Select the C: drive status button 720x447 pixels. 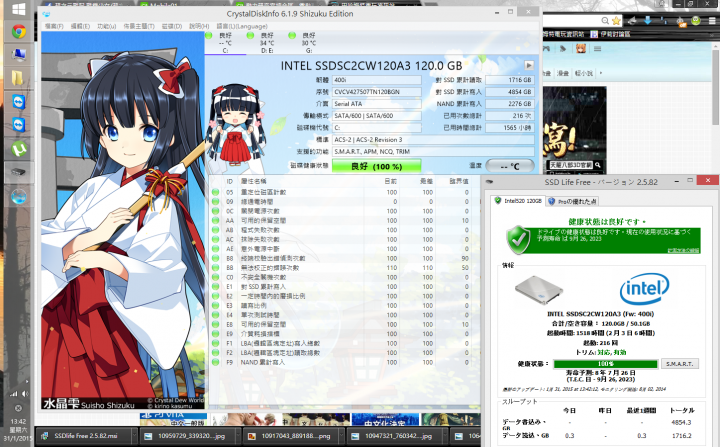[x=225, y=42]
